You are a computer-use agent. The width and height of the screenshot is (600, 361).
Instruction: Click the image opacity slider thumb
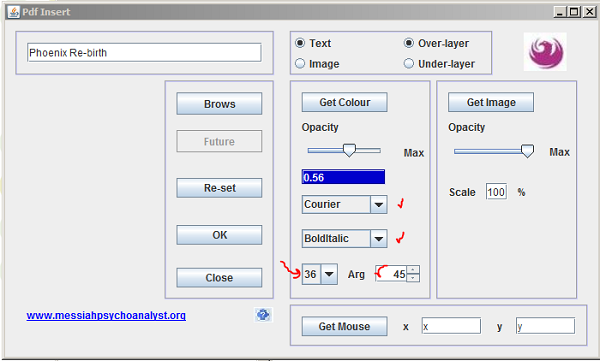click(527, 151)
